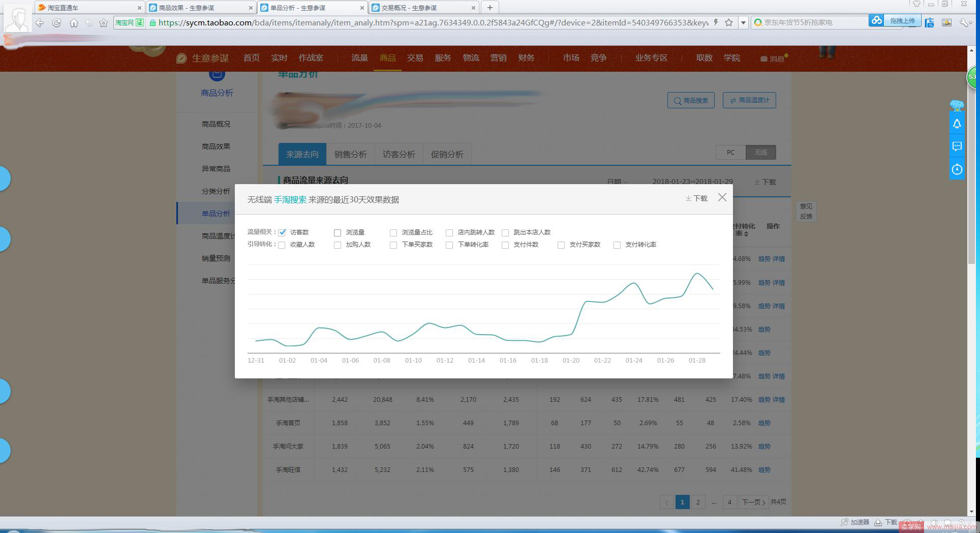Open 异常商品 in the sidebar
980x533 pixels.
(x=216, y=169)
